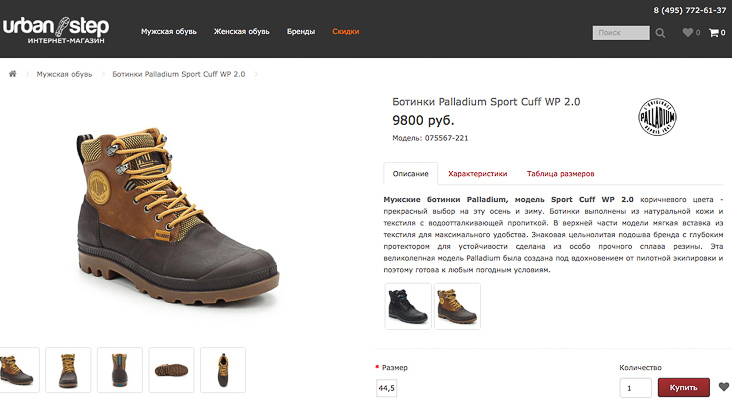Go to home via breadcrumb house icon
The height and width of the screenshot is (410, 732).
(13, 74)
